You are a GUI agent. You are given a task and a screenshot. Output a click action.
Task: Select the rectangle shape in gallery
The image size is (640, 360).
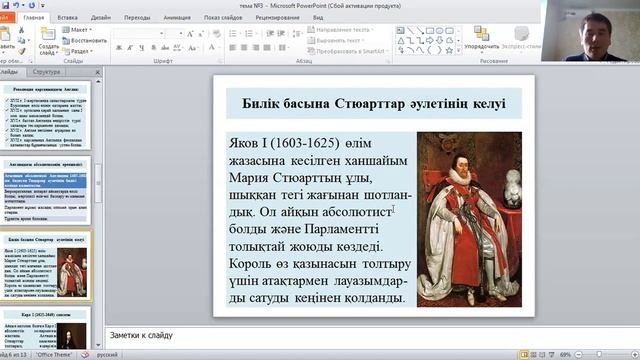430,31
